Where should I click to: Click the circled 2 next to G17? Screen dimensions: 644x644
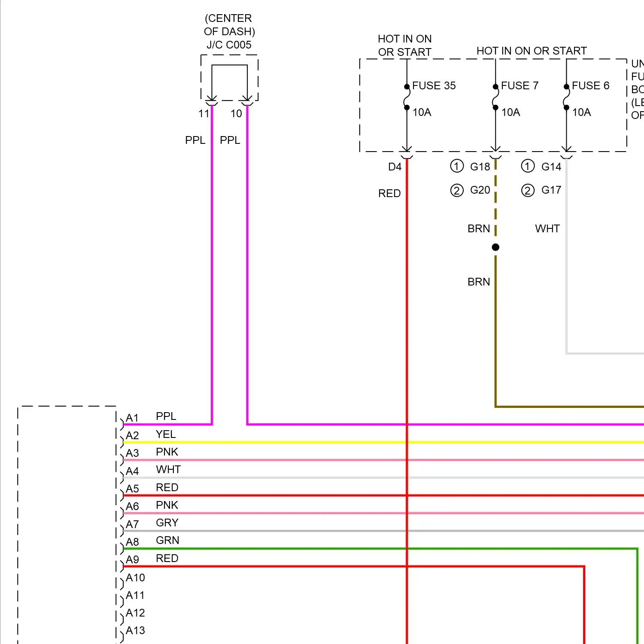(x=528, y=190)
